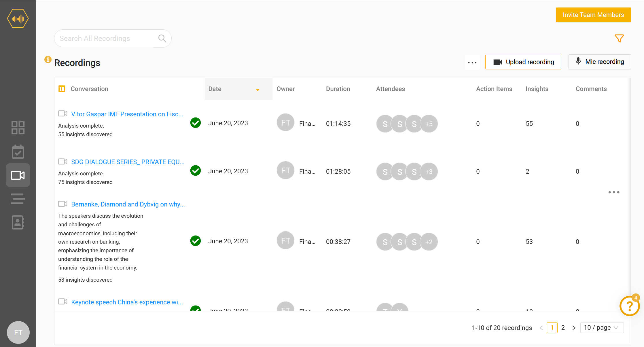Click duration 01:28:05
This screenshot has height=347, width=644.
pyautogui.click(x=338, y=171)
